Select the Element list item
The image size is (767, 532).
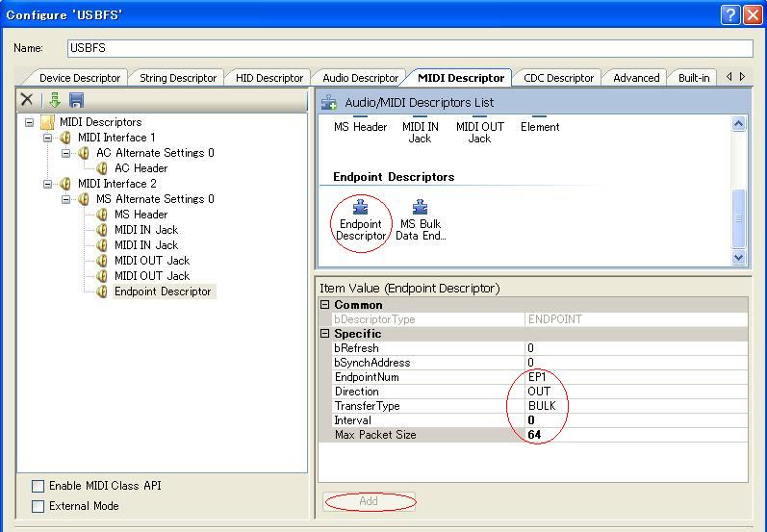[x=540, y=127]
